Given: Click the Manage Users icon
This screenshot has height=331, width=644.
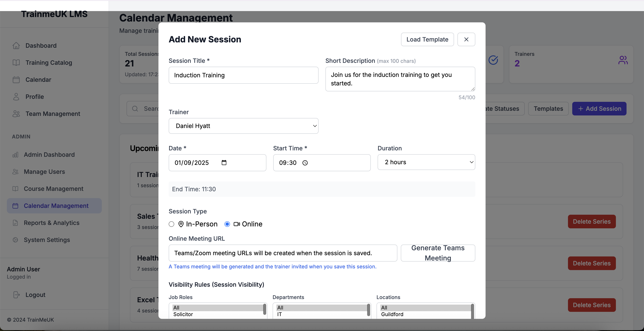Looking at the screenshot, I should click(x=15, y=172).
